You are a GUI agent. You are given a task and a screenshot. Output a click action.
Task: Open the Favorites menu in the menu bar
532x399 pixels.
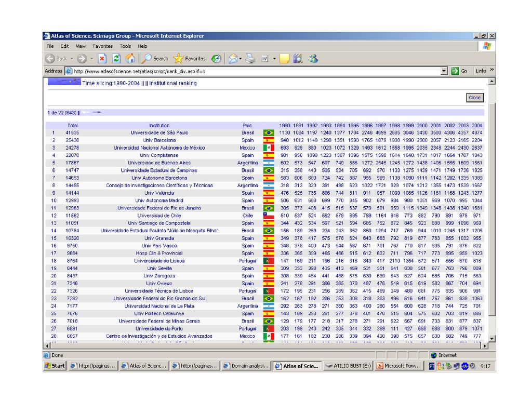(x=102, y=46)
